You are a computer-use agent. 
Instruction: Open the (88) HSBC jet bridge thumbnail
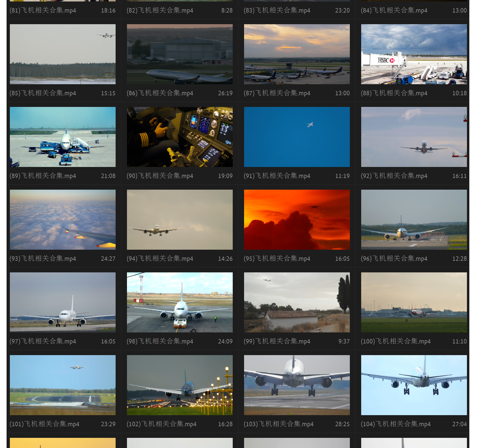[414, 54]
